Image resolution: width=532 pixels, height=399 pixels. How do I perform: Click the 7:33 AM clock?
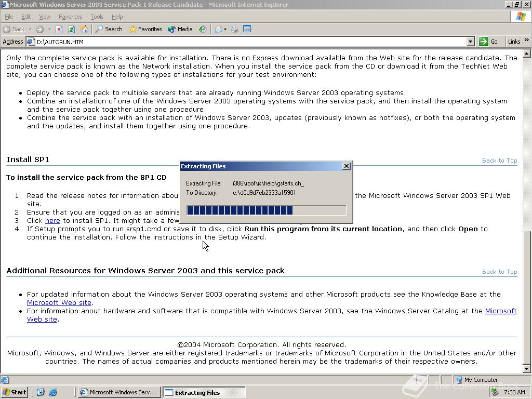coord(514,392)
